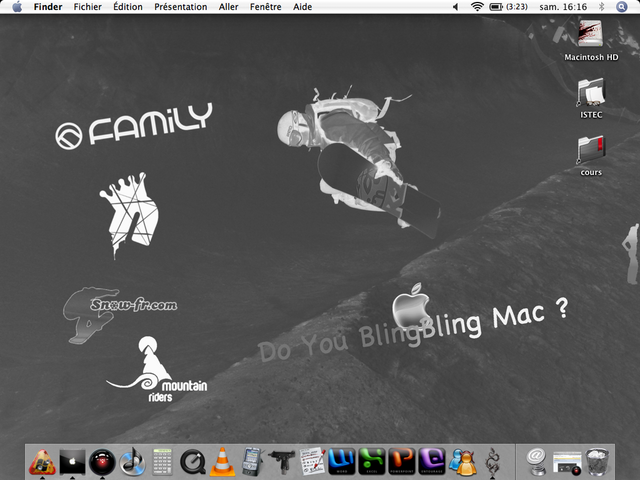This screenshot has height=480, width=640.
Task: Open the Présentation menu
Action: click(180, 7)
